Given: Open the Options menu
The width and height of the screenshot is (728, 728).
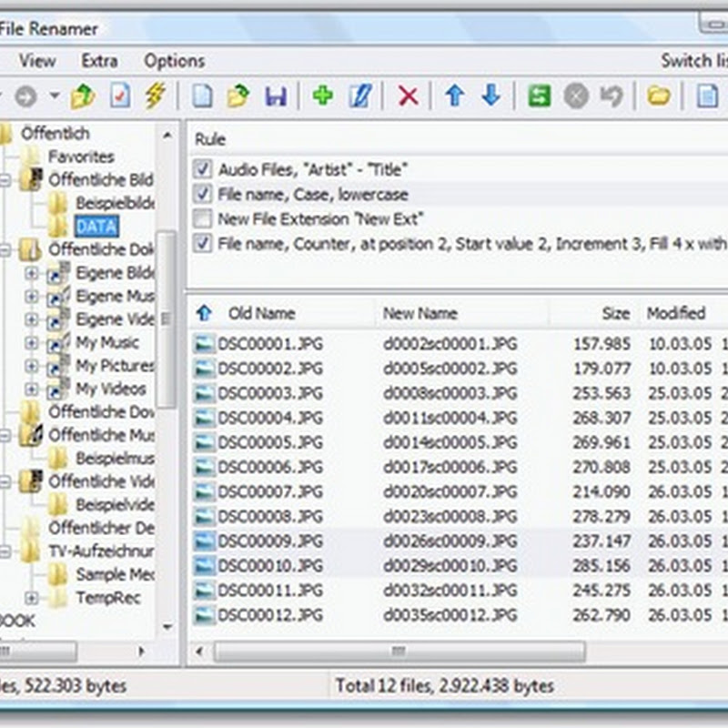Looking at the screenshot, I should 174,61.
